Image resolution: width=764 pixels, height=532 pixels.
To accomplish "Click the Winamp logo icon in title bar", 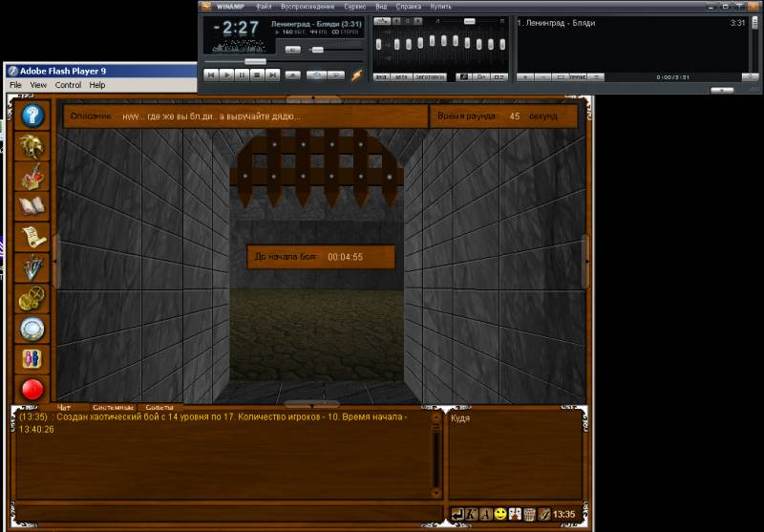I will [206, 7].
